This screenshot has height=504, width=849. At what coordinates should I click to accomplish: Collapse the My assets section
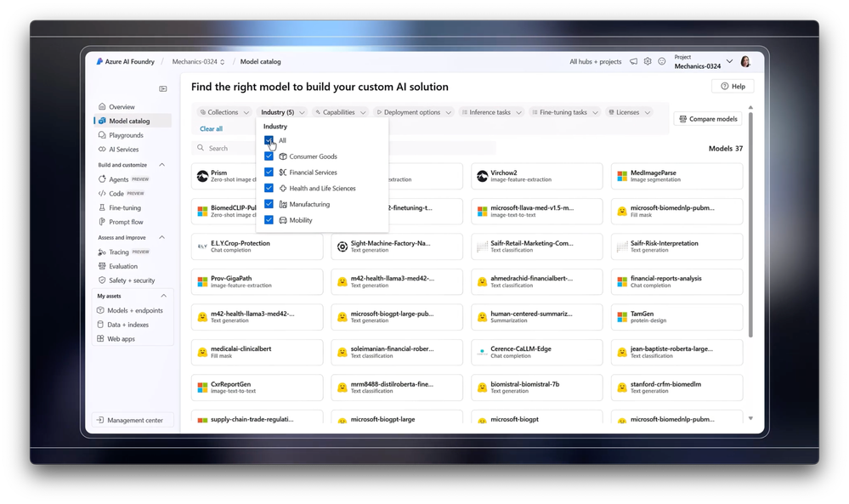click(x=163, y=296)
